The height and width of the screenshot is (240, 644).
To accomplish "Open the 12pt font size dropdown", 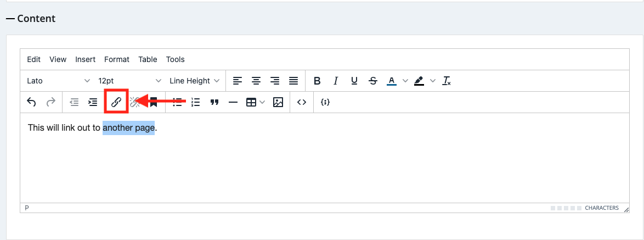I will click(129, 81).
